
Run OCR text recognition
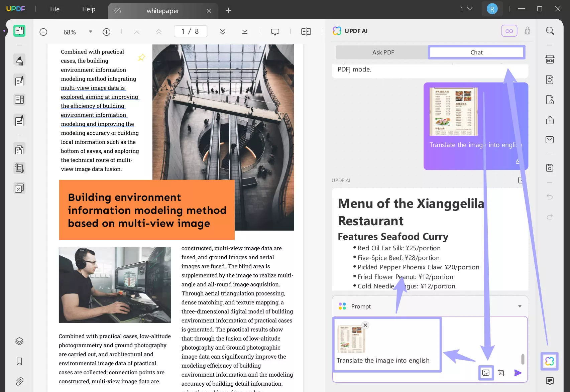[x=550, y=59]
